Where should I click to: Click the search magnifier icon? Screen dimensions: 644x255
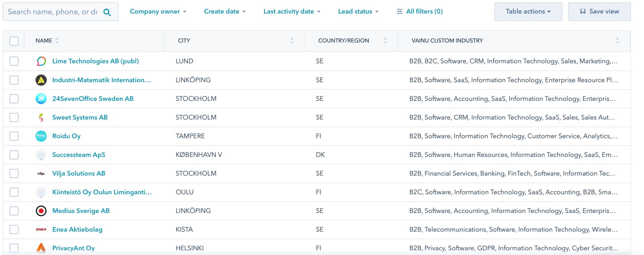(x=107, y=12)
